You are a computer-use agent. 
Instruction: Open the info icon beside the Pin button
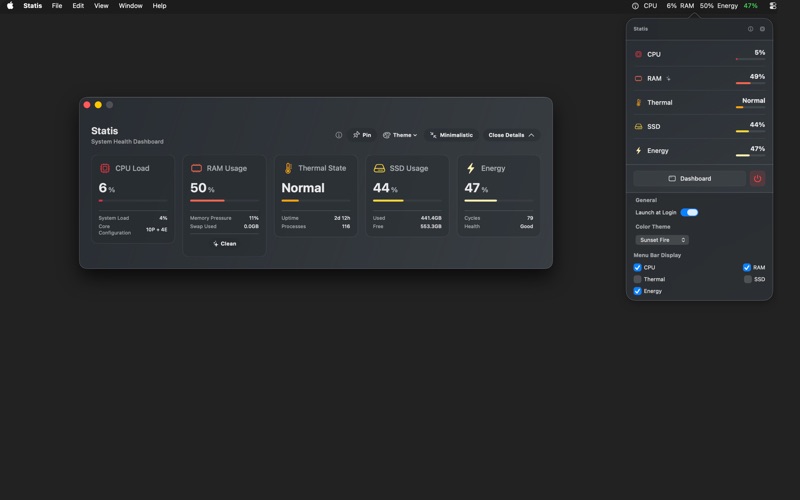(338, 135)
